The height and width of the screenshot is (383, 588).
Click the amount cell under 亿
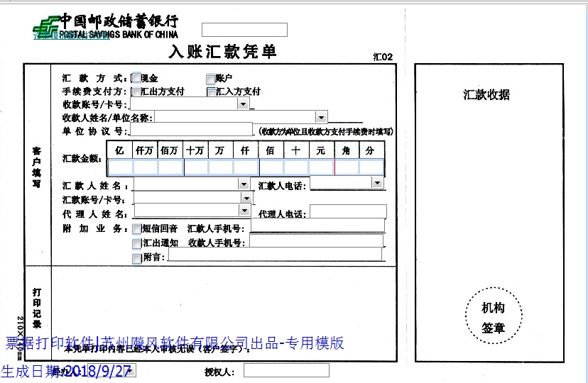click(x=120, y=167)
